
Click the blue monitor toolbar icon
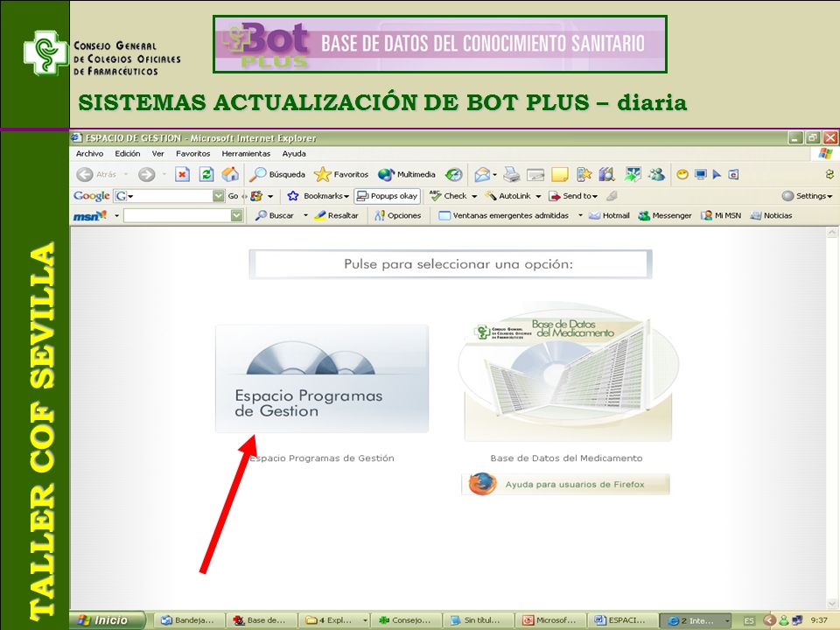(700, 175)
